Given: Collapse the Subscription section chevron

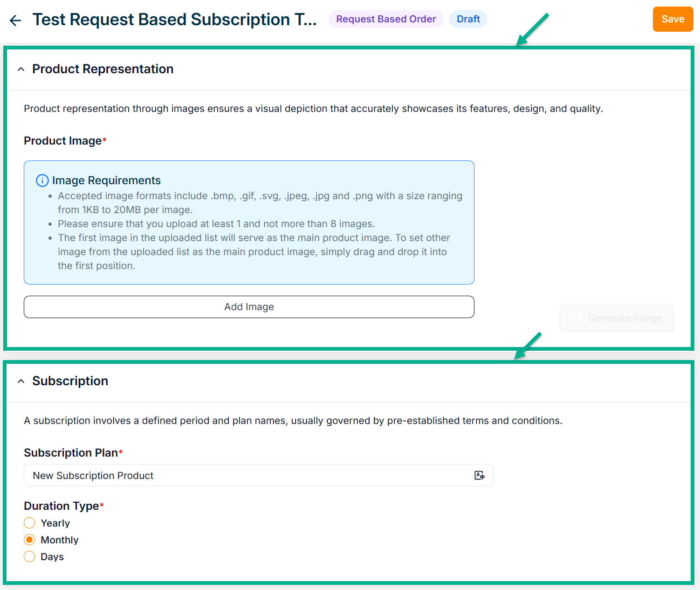Looking at the screenshot, I should [21, 382].
